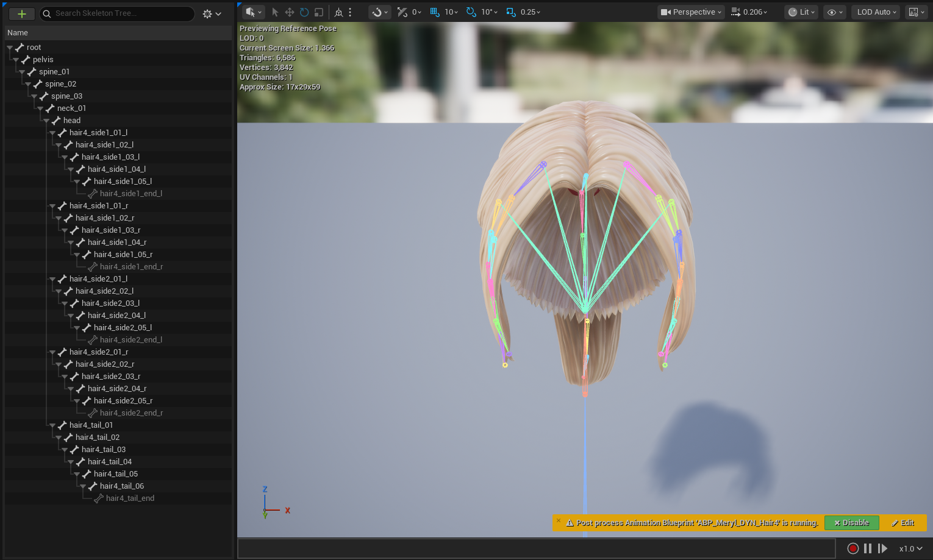Click the record animation button

pyautogui.click(x=853, y=548)
